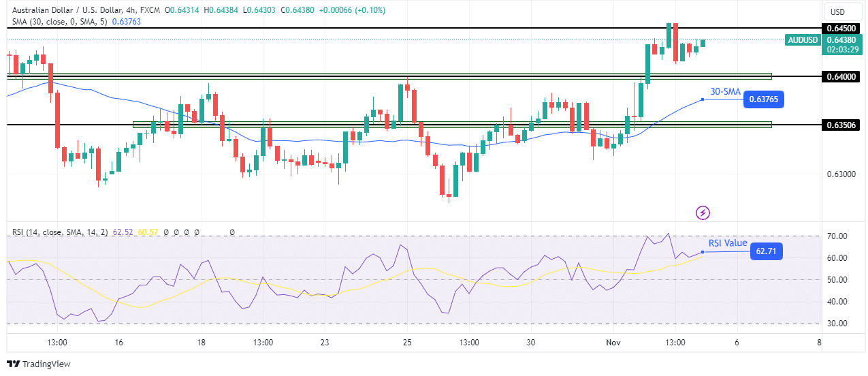This screenshot has width=868, height=376.
Task: Click the green support zone at 0.63506
Action: pyautogui.click(x=452, y=125)
